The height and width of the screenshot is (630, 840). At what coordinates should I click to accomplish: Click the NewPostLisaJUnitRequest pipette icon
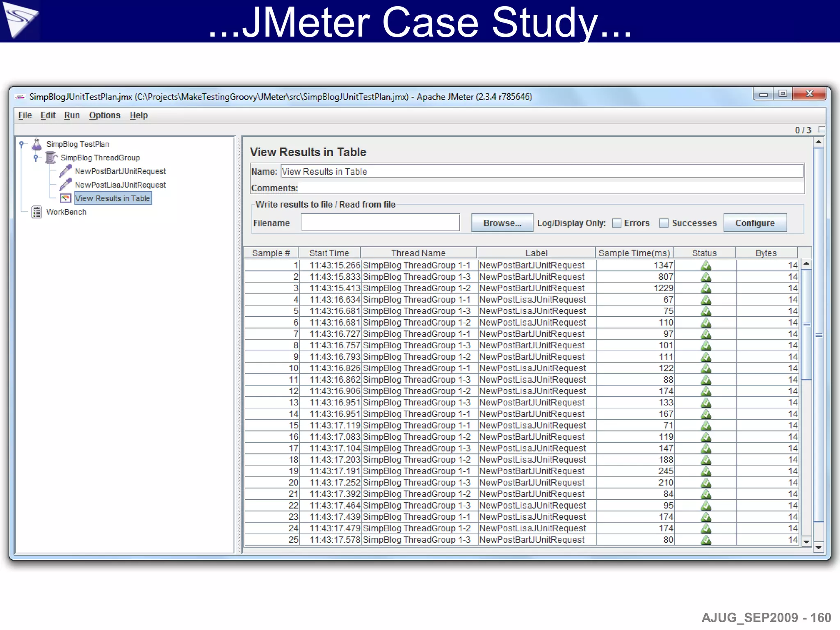coord(65,185)
